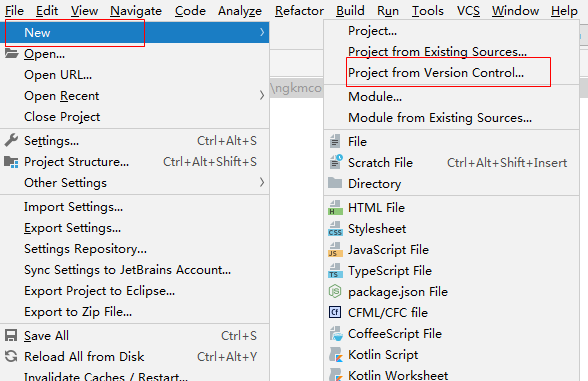Click the package.json File icon
Image resolution: width=588 pixels, height=381 pixels.
pos(335,291)
